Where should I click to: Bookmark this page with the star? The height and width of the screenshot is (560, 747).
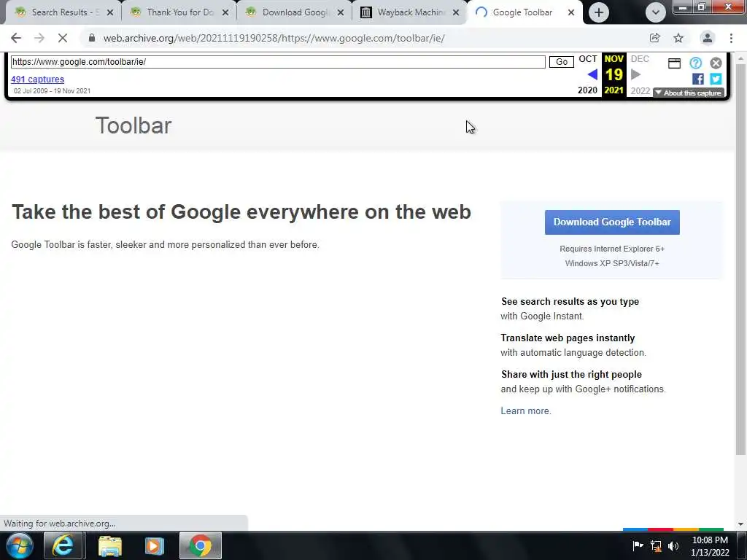tap(678, 38)
